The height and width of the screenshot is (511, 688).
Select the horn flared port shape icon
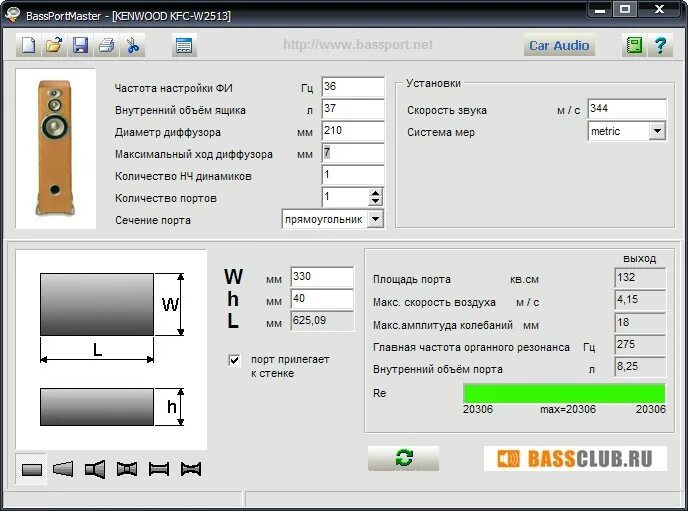click(x=95, y=469)
